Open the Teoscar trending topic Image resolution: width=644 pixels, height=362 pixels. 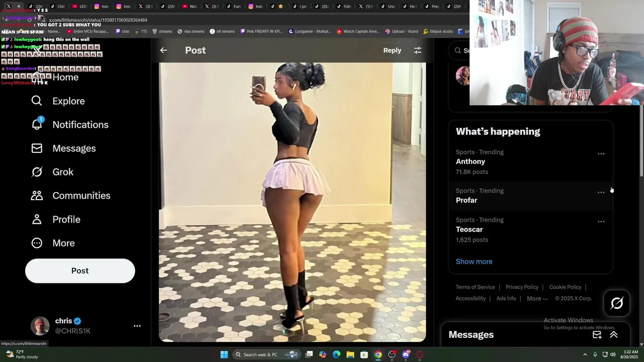click(x=530, y=230)
